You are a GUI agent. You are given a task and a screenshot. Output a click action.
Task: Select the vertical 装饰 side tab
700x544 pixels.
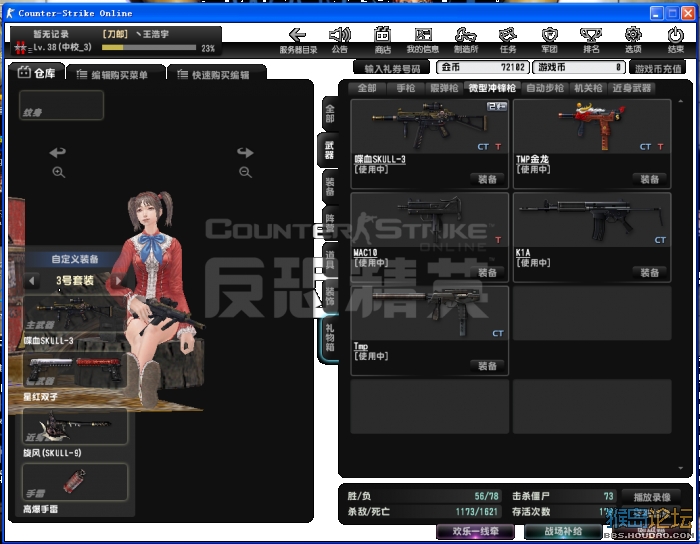click(x=330, y=296)
